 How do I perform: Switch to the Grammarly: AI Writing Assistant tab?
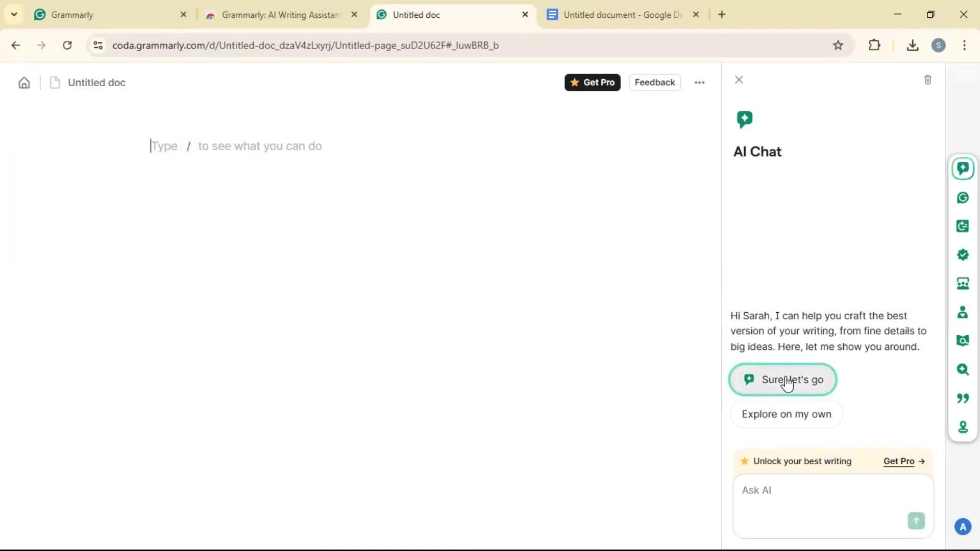point(280,15)
